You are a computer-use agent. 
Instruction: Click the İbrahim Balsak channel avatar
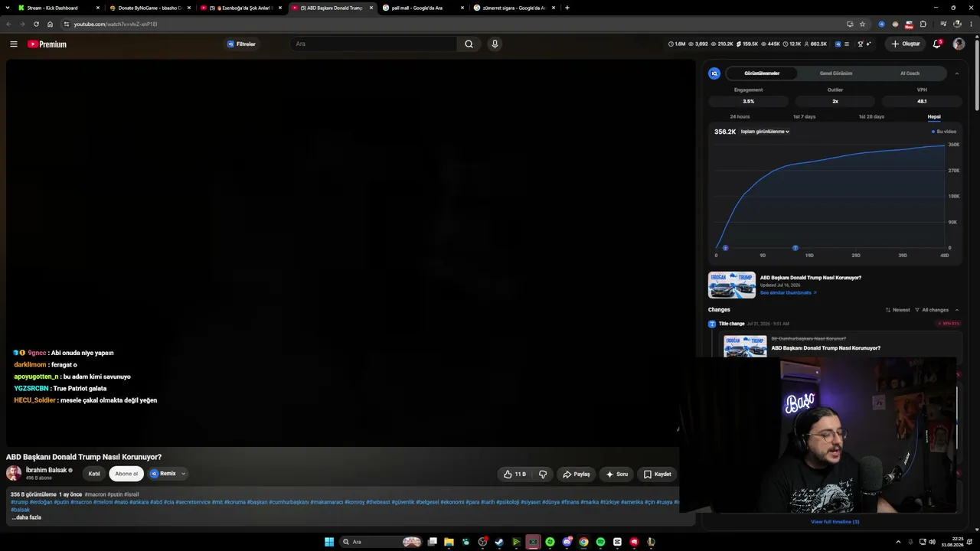pos(14,474)
